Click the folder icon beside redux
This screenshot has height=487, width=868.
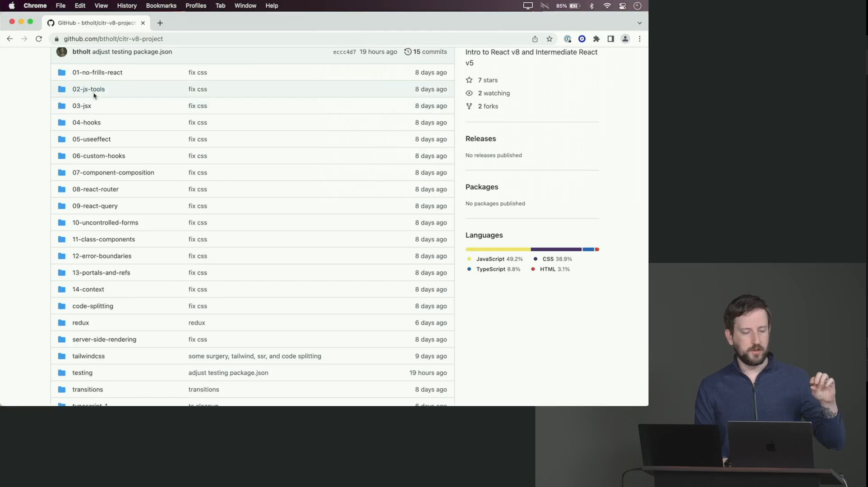[x=62, y=322]
